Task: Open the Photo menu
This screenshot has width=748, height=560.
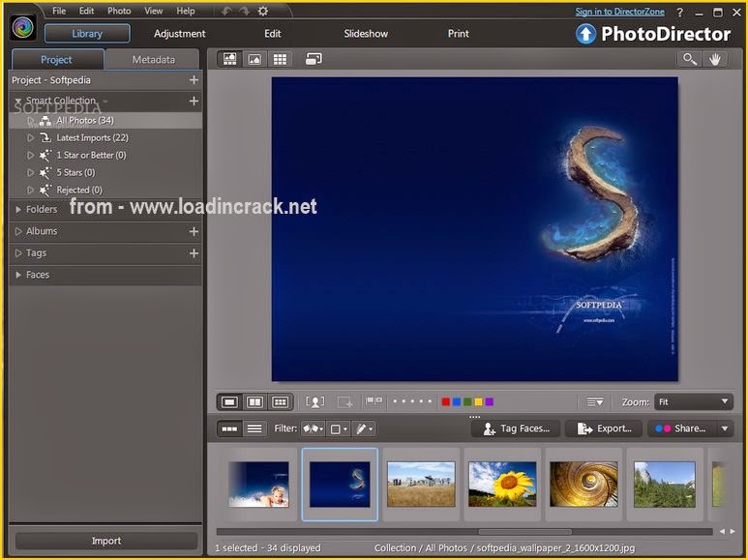Action: (x=119, y=11)
